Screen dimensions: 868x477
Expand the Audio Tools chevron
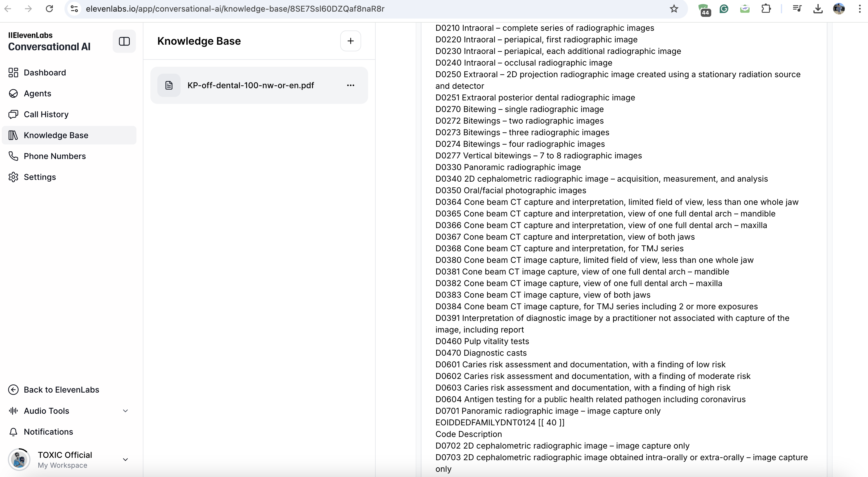coord(125,411)
